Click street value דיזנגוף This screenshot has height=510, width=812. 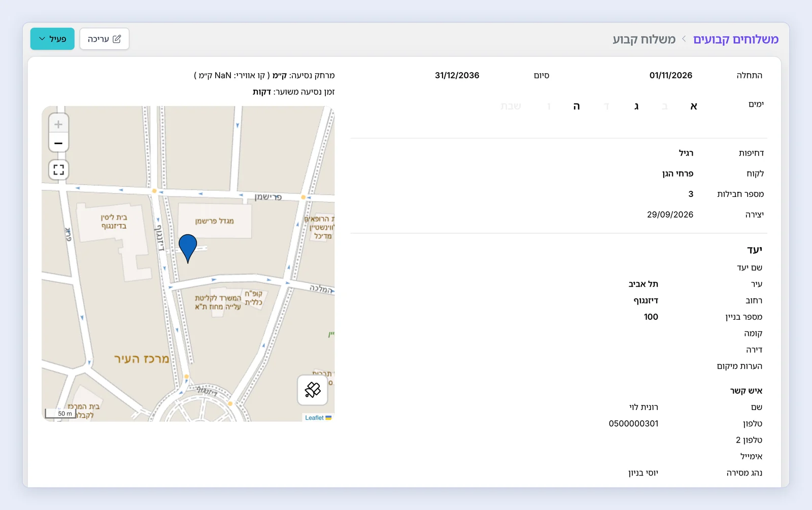pyautogui.click(x=646, y=300)
